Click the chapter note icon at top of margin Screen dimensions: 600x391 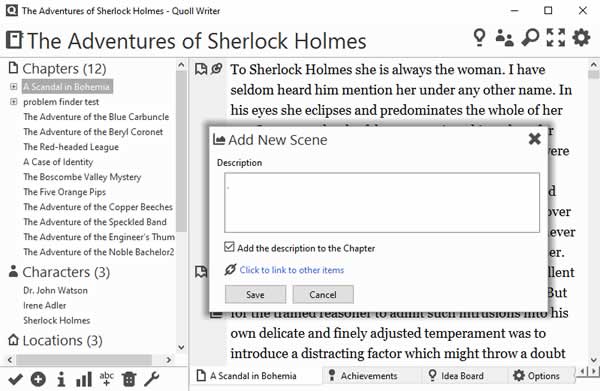[x=201, y=69]
